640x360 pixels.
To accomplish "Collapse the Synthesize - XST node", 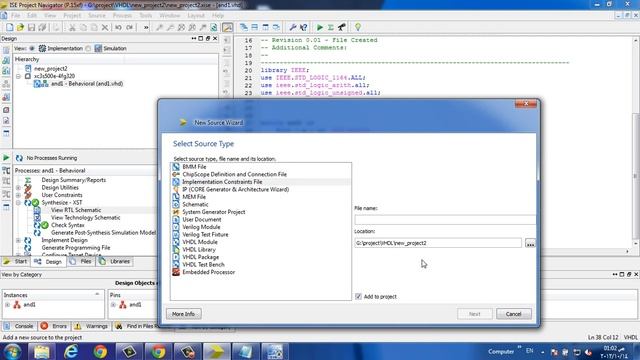I will click(18, 203).
